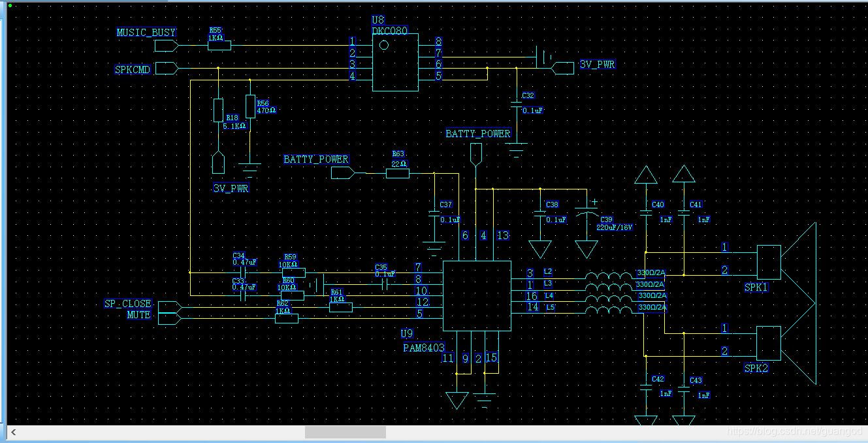Click the "C34" capacitor designator
This screenshot has height=443, width=868.
pyautogui.click(x=238, y=255)
